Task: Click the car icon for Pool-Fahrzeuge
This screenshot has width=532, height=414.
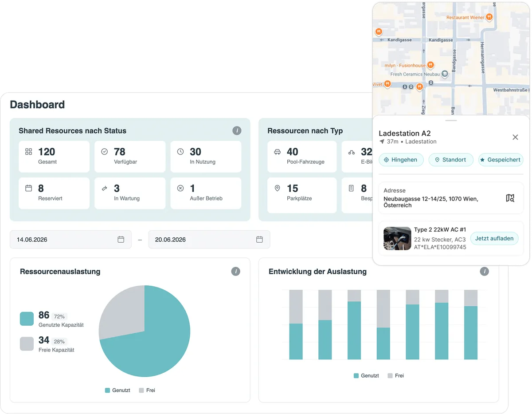Action: coord(278,152)
